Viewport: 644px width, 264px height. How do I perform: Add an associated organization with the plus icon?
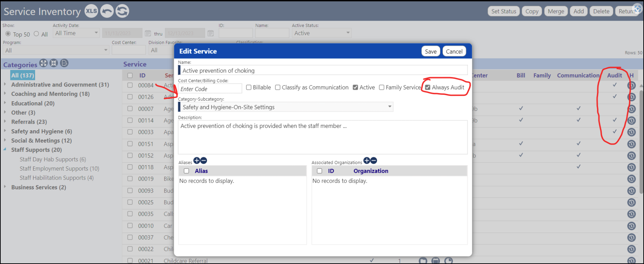coord(367,161)
